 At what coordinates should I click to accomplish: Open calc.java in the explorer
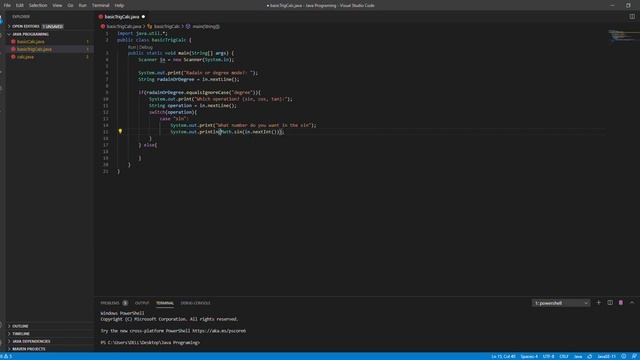(25, 57)
